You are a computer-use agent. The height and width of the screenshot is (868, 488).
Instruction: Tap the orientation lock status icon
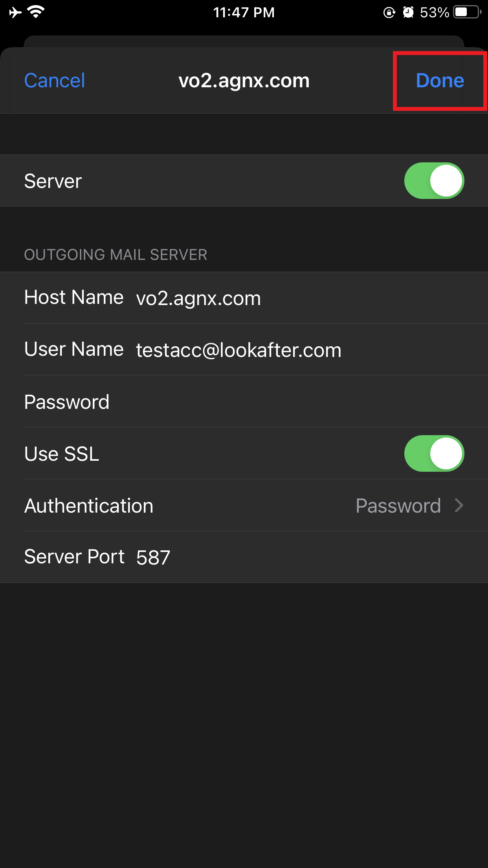pos(389,13)
